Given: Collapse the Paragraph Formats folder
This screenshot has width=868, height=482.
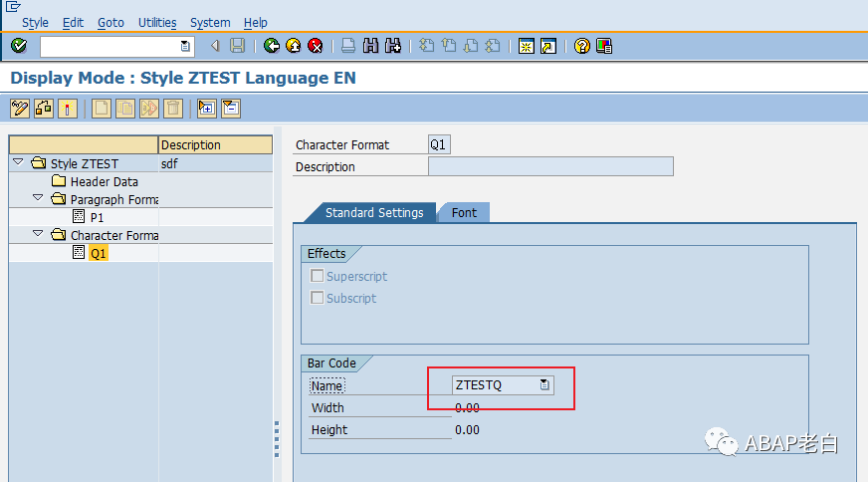Looking at the screenshot, I should point(38,198).
